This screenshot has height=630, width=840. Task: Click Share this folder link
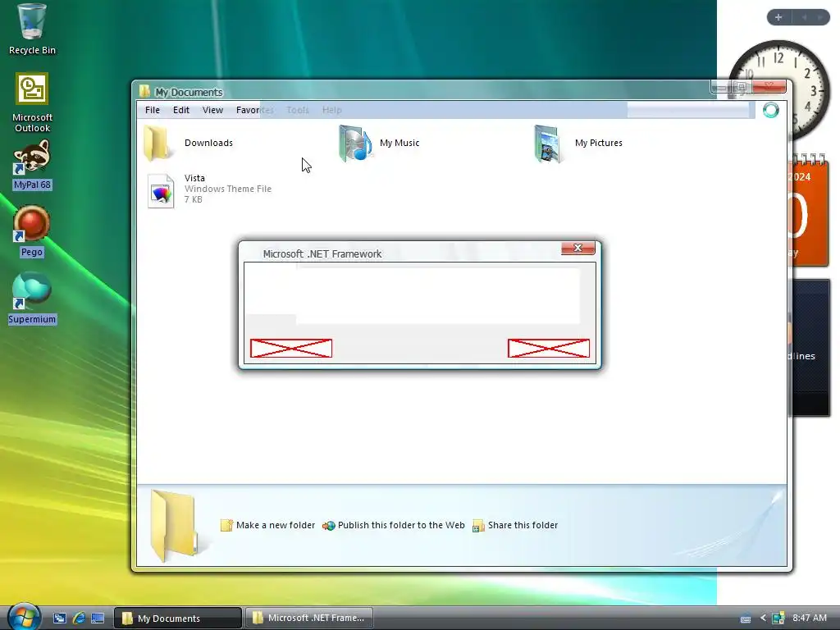523,526
